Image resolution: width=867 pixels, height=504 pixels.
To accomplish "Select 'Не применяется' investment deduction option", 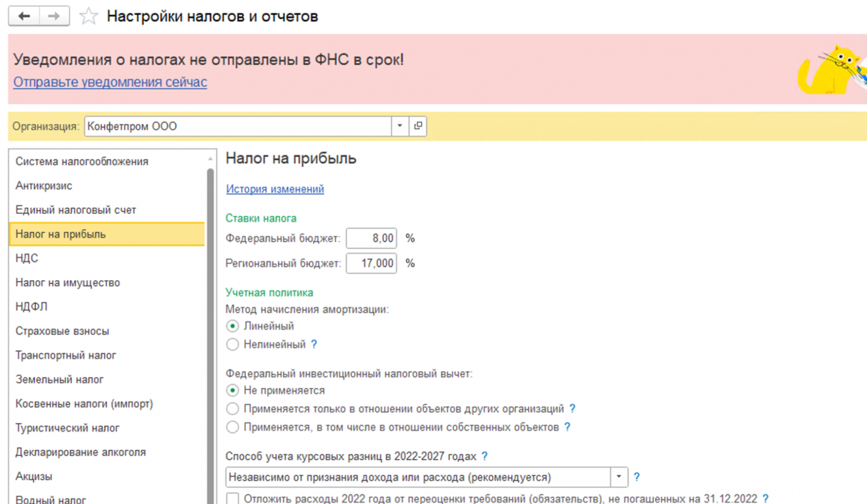I will point(232,390).
